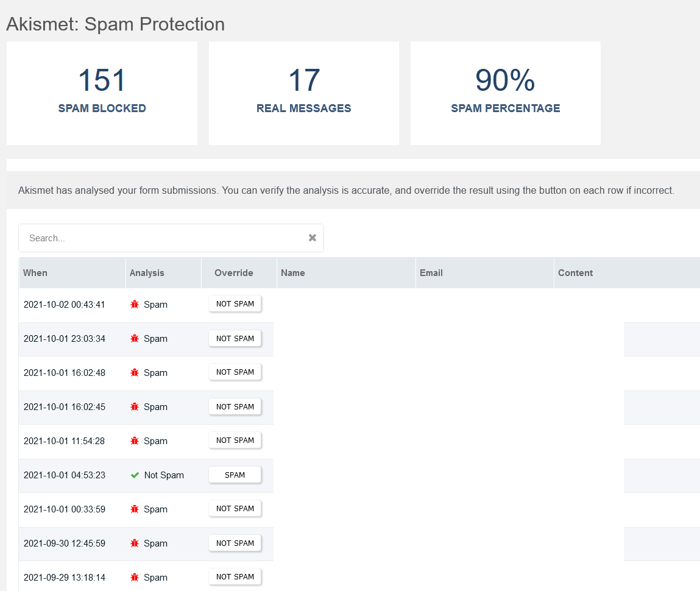Mark the 2021-10-01 00:33:59 entry as Not Spam
The height and width of the screenshot is (591, 700).
point(235,509)
